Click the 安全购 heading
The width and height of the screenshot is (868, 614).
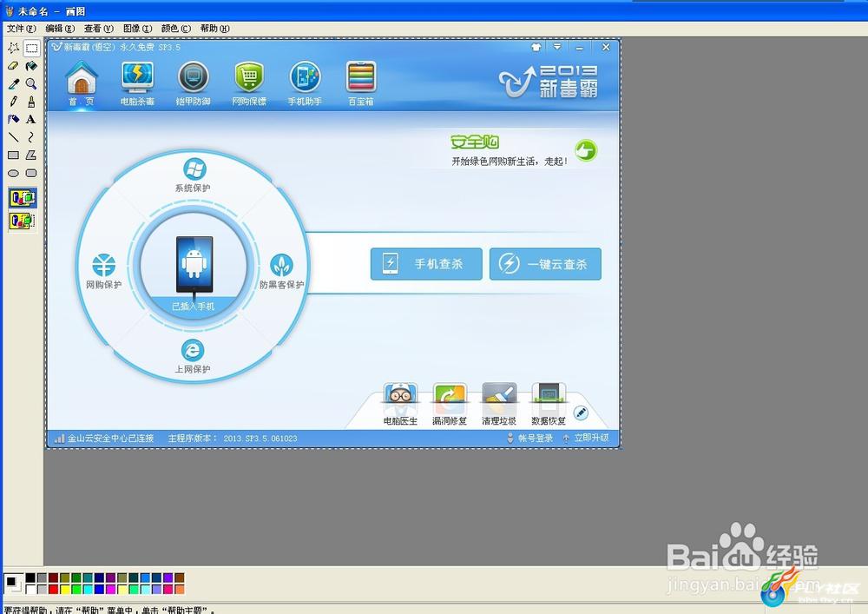tap(475, 142)
